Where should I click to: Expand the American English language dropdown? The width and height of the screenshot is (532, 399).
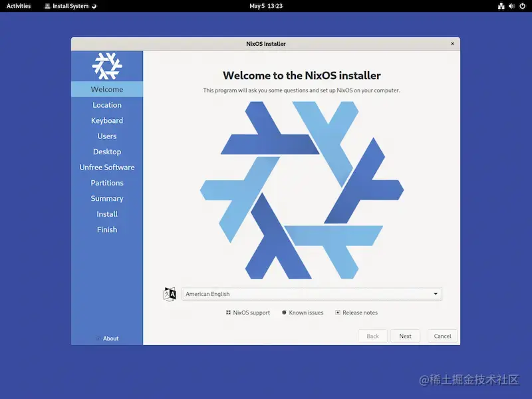point(312,294)
